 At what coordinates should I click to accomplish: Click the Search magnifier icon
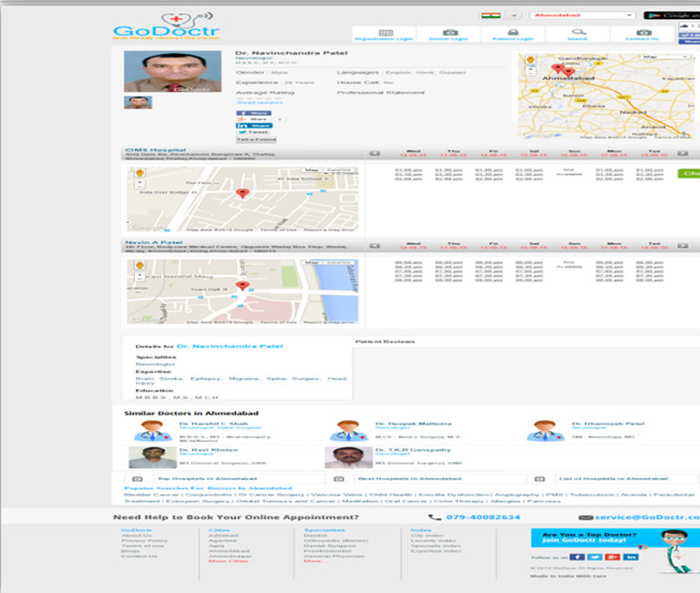click(x=577, y=34)
